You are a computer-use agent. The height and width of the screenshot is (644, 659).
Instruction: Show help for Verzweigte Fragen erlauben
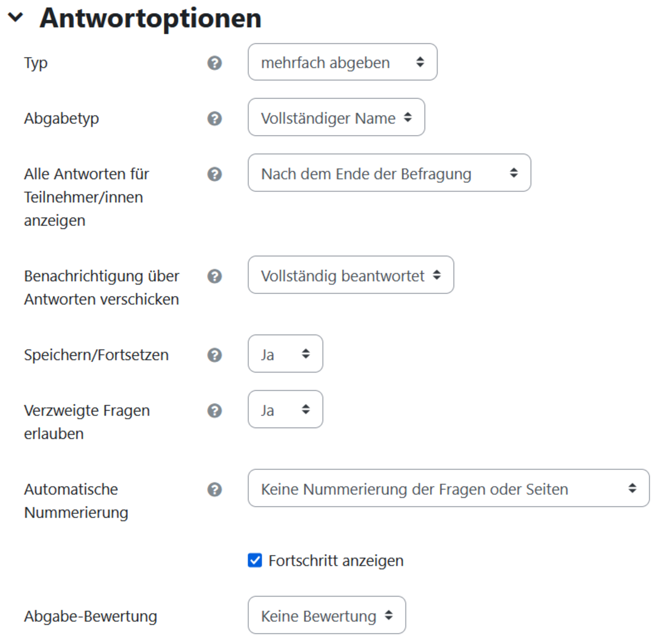point(215,410)
